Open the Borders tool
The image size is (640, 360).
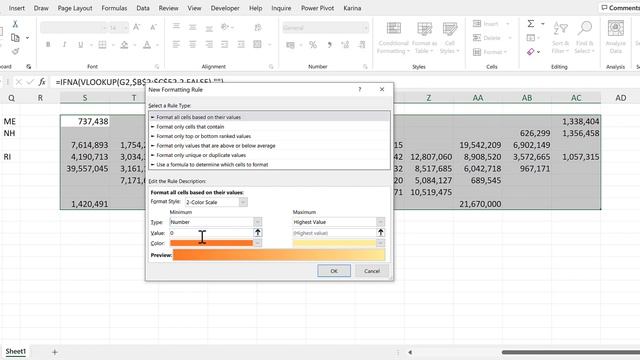click(102, 44)
